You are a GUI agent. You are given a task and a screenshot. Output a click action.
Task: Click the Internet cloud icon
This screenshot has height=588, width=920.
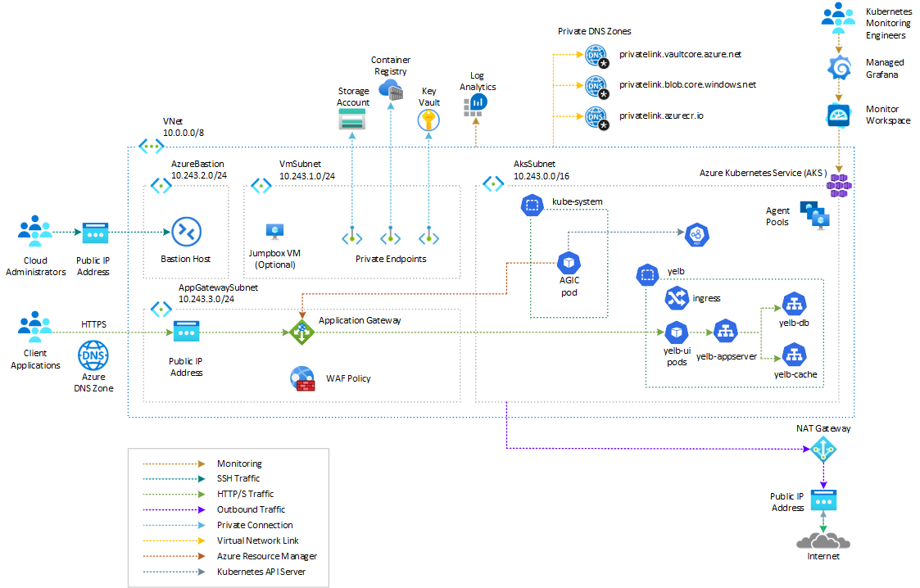823,541
